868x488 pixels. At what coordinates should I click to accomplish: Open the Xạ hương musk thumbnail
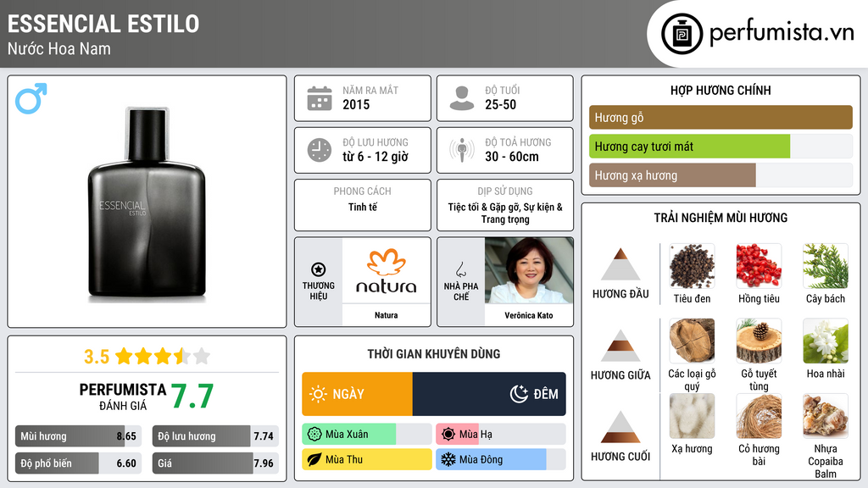[x=692, y=416]
